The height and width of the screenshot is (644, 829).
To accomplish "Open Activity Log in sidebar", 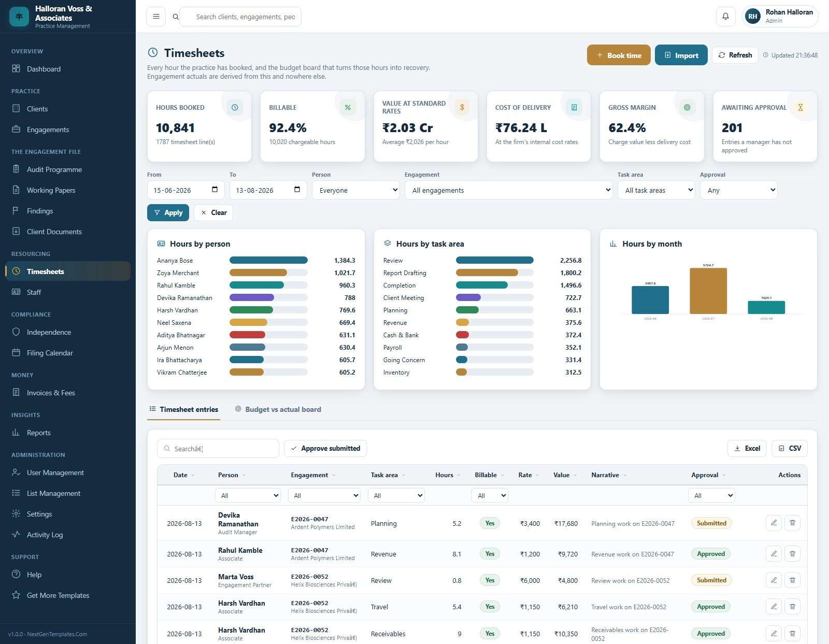I will pyautogui.click(x=68, y=535).
